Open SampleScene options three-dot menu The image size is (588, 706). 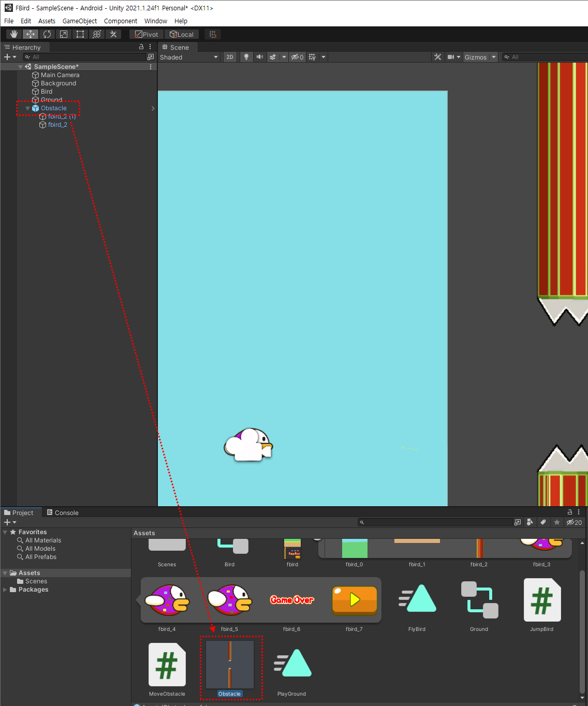[x=151, y=67]
